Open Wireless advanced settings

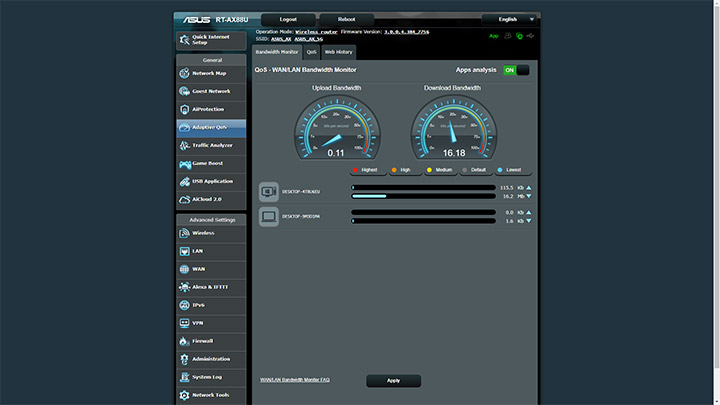click(211, 233)
